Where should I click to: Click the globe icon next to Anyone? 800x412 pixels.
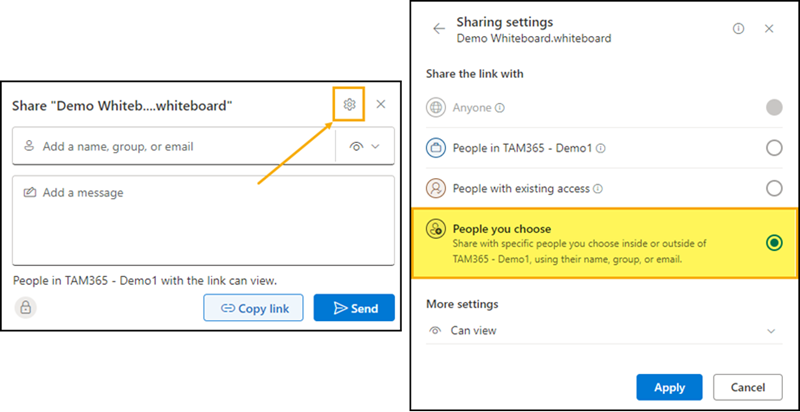(435, 108)
